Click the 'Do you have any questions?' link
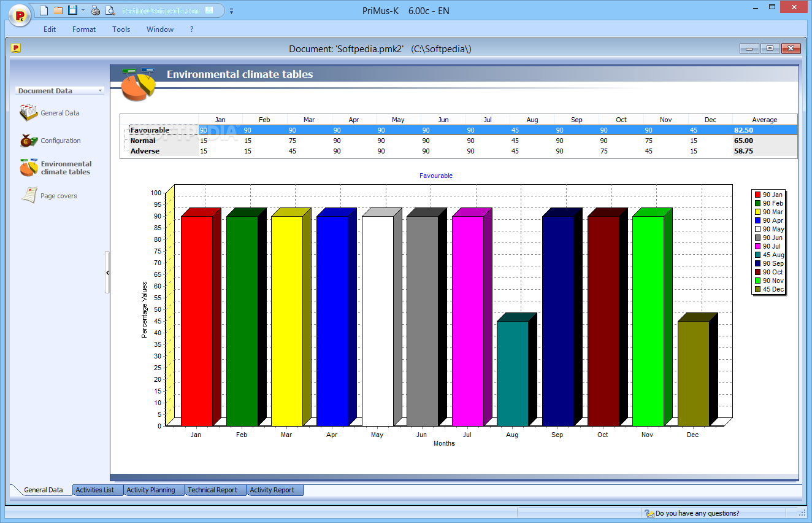 [x=697, y=513]
